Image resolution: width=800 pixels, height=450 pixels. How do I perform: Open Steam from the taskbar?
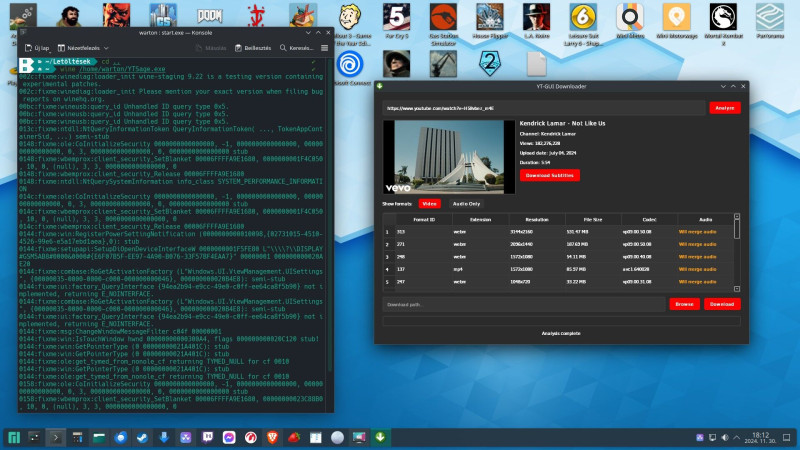142,437
